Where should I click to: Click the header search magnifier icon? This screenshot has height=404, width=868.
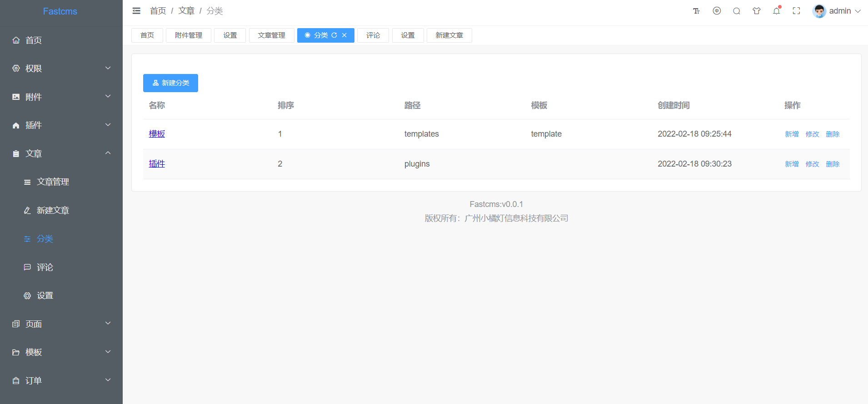point(737,11)
